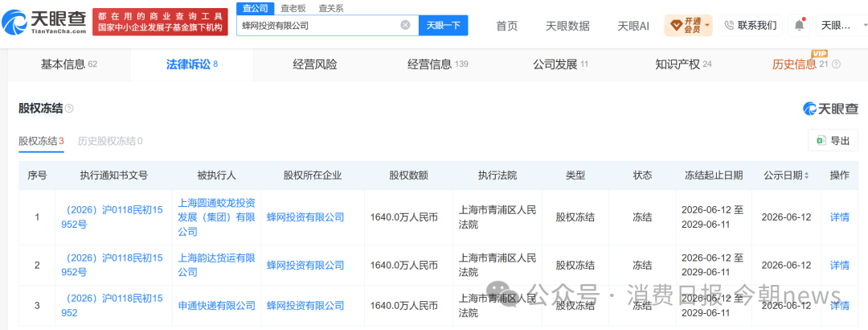This screenshot has height=330, width=868.
Task: Open 详情 for row 2
Action: coord(839,265)
